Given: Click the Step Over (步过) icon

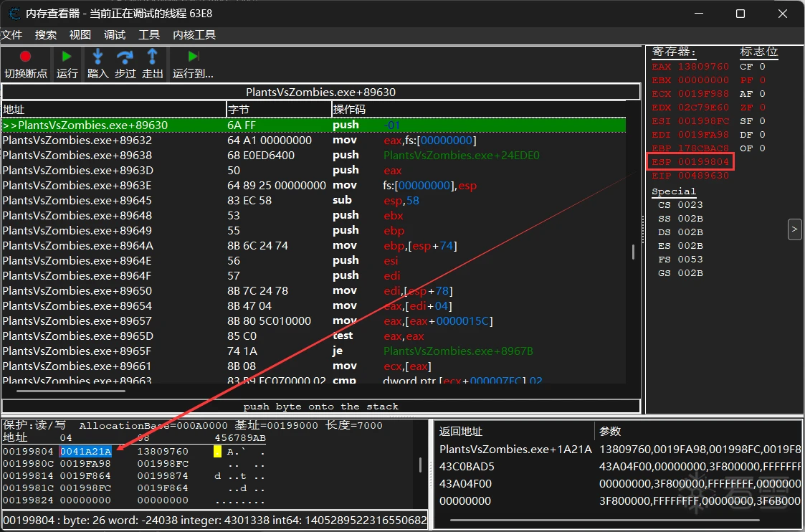Looking at the screenshot, I should [x=125, y=57].
